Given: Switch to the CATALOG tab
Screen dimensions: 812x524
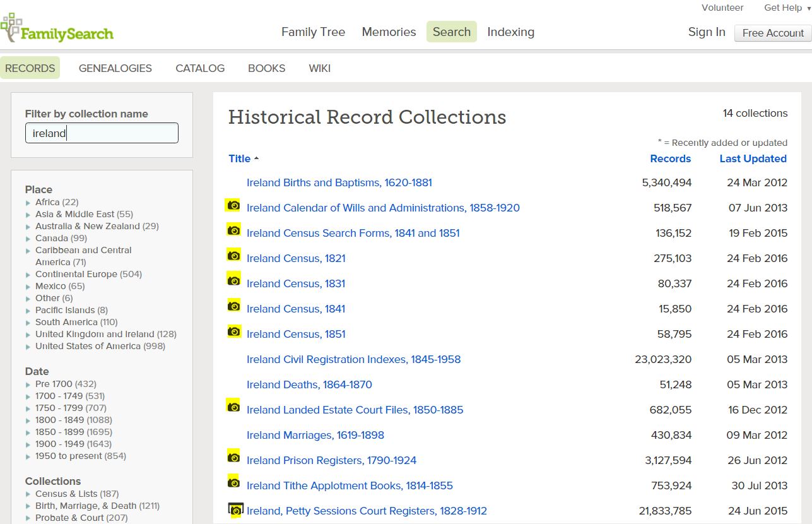Looking at the screenshot, I should pos(199,68).
